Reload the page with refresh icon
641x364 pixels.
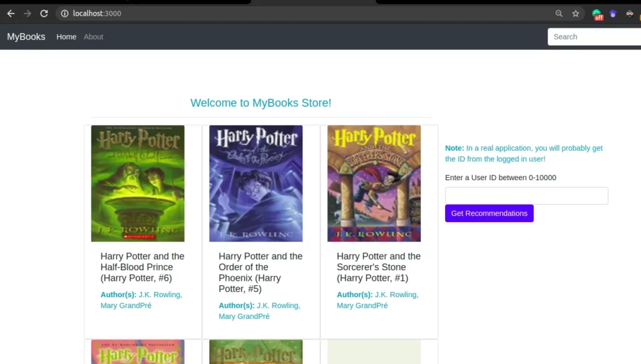point(44,14)
